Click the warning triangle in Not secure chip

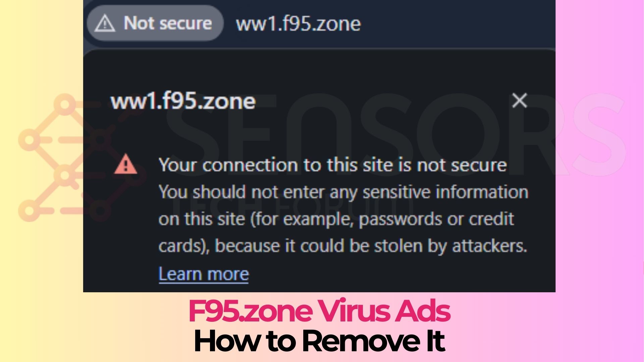coord(105,24)
